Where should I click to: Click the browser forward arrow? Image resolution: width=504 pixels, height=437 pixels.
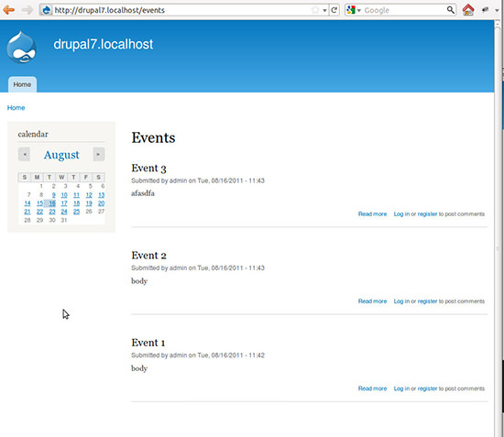tap(27, 10)
